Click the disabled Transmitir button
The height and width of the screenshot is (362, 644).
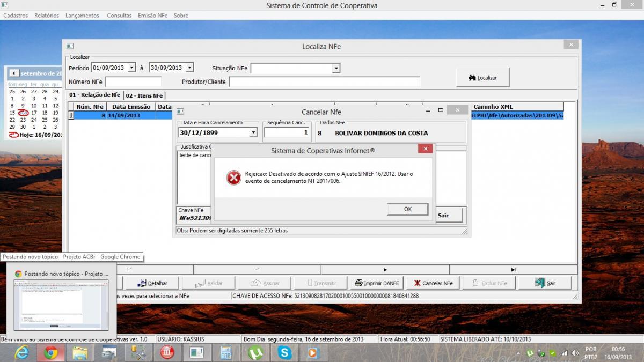coord(321,283)
